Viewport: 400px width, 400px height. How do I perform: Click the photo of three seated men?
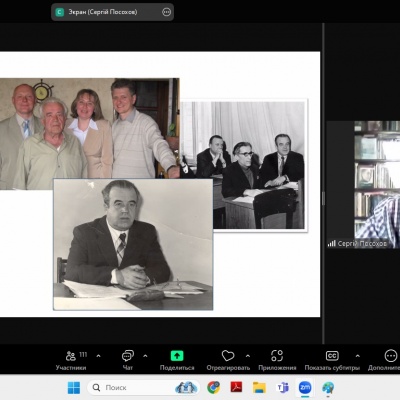pos(259,165)
